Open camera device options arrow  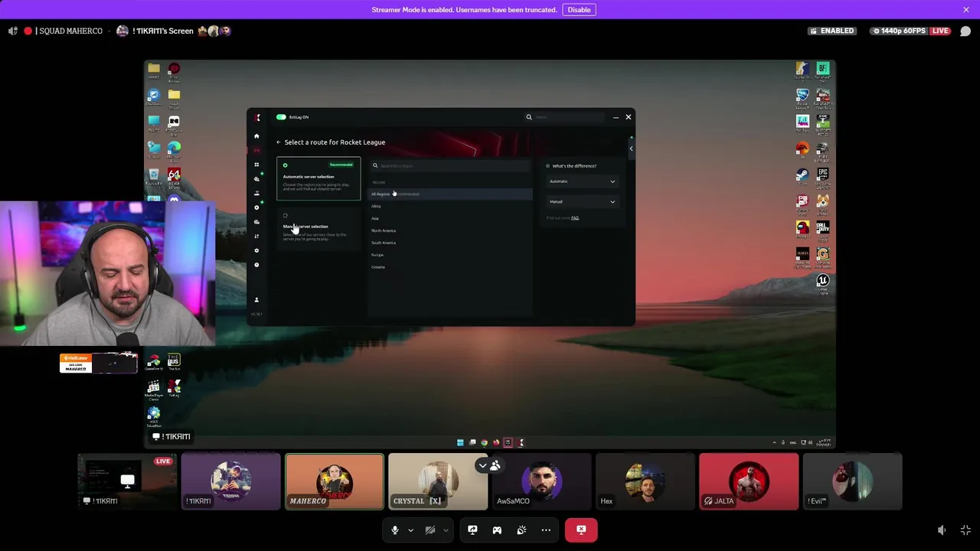[x=446, y=530]
